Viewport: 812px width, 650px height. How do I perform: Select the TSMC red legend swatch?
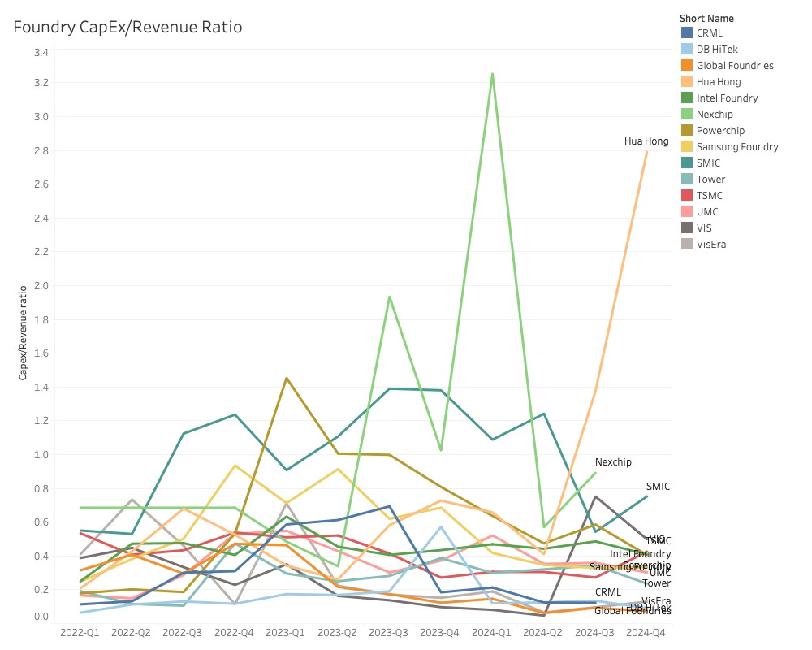click(687, 196)
